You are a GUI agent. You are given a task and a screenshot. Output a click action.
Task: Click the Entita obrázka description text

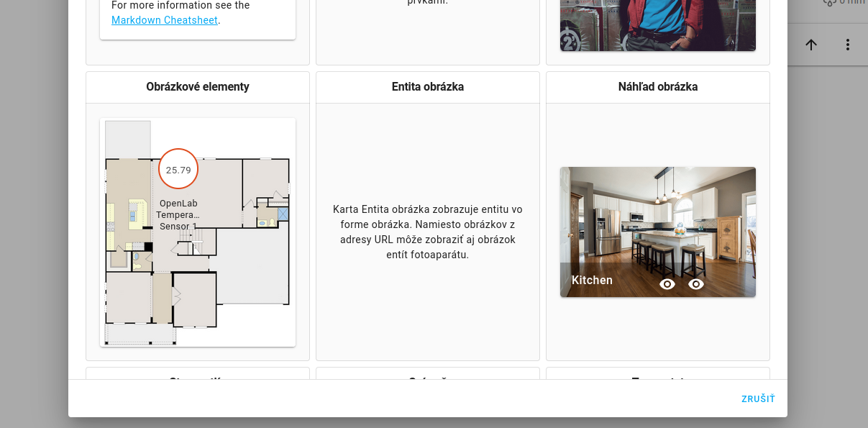click(428, 232)
